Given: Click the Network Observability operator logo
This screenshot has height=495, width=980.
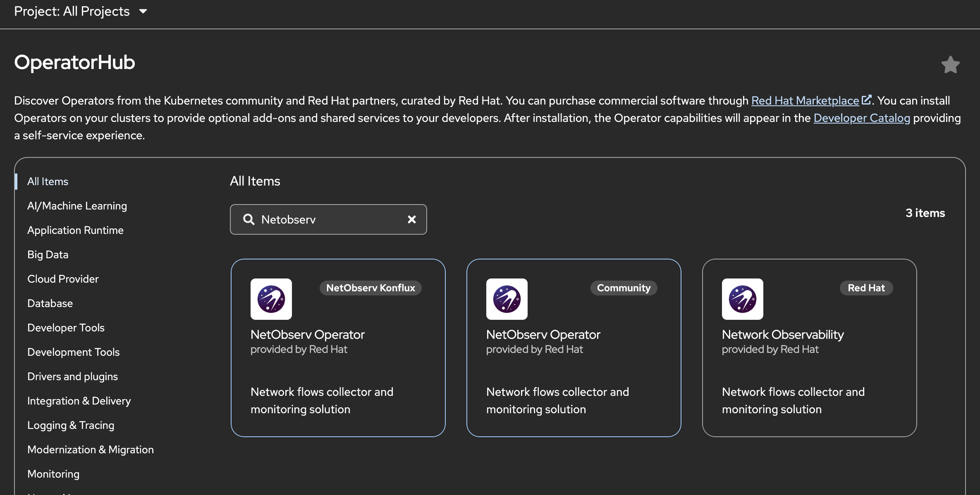Looking at the screenshot, I should (742, 299).
